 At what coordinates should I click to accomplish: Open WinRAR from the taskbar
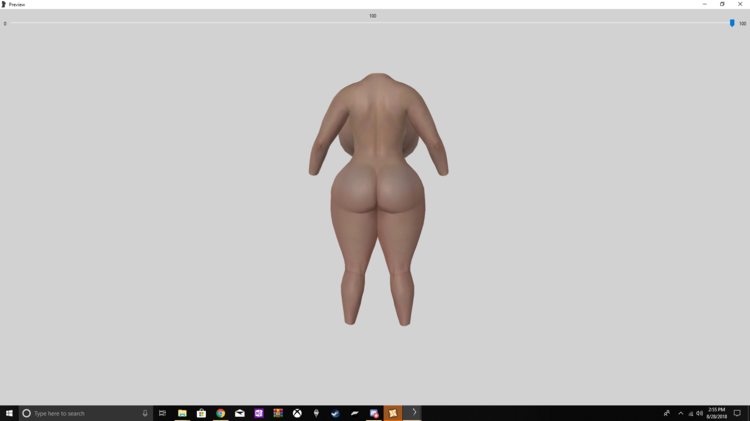[x=278, y=413]
